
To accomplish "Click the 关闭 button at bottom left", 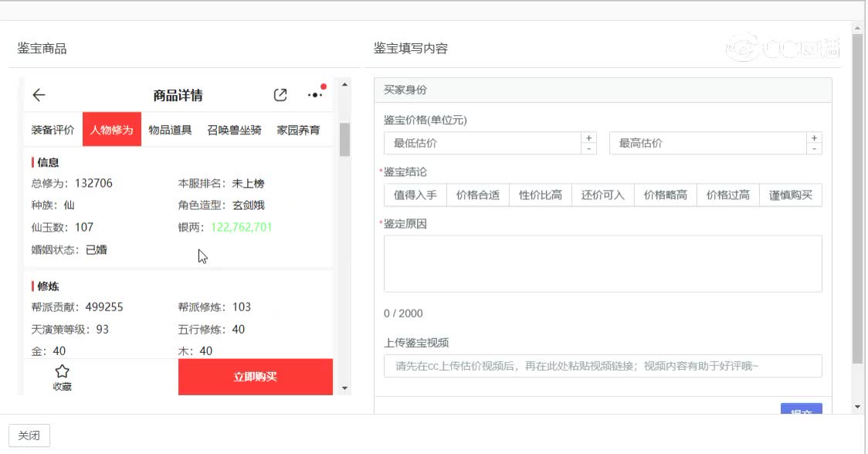I will (29, 435).
